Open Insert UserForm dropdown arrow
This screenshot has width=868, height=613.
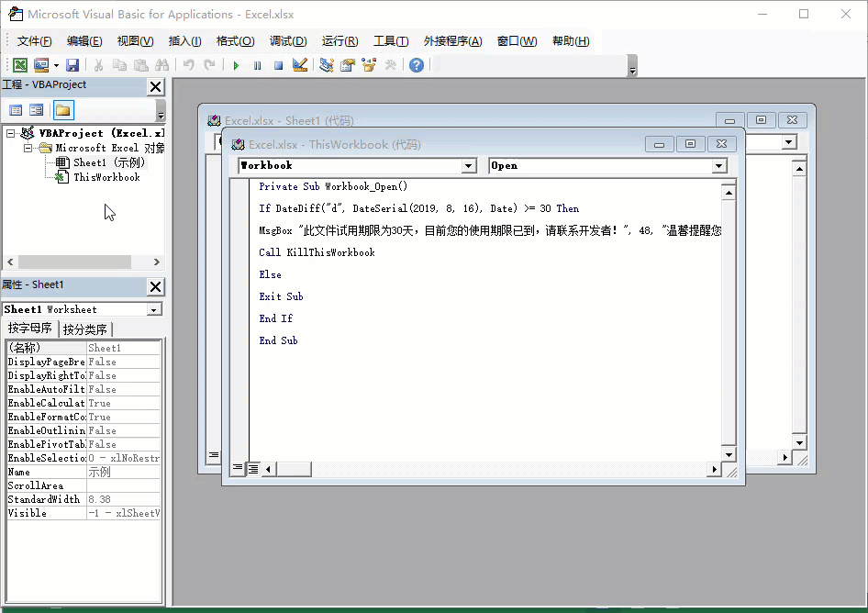(x=57, y=65)
